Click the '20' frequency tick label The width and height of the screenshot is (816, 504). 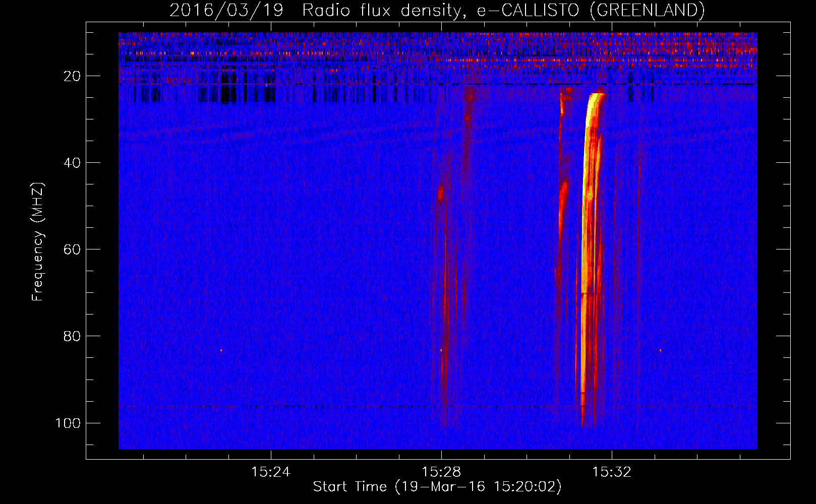(x=73, y=76)
